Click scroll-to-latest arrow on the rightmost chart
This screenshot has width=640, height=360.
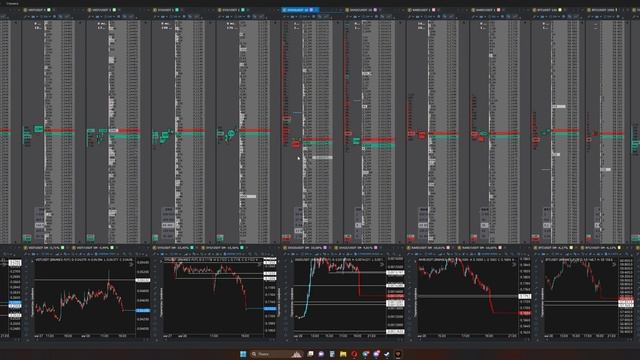(x=613, y=264)
